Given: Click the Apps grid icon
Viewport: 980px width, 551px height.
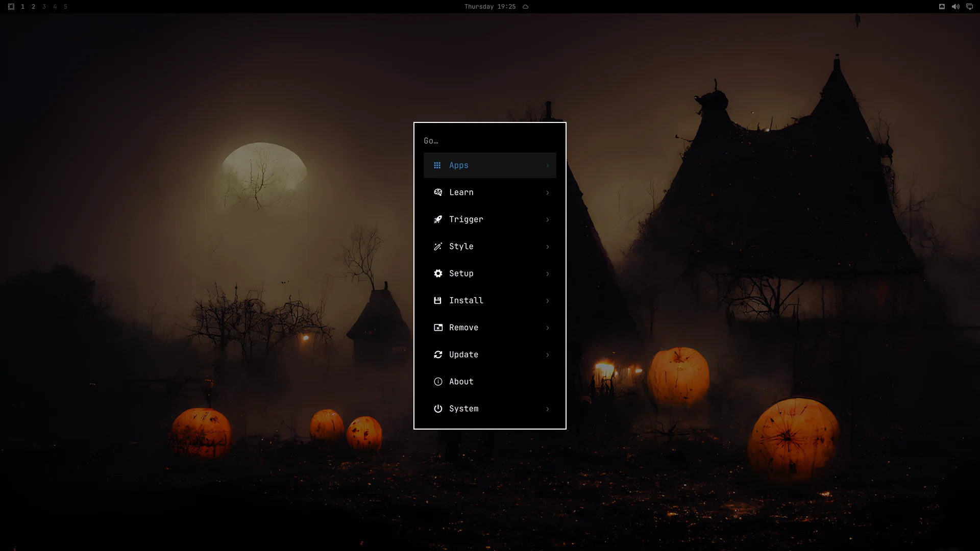Looking at the screenshot, I should pos(437,165).
